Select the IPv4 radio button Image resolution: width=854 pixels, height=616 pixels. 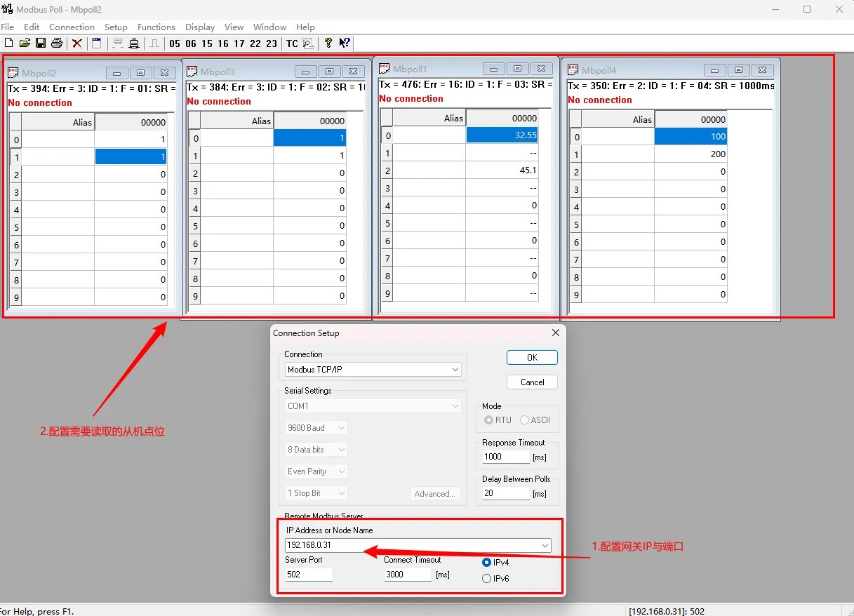click(x=487, y=563)
